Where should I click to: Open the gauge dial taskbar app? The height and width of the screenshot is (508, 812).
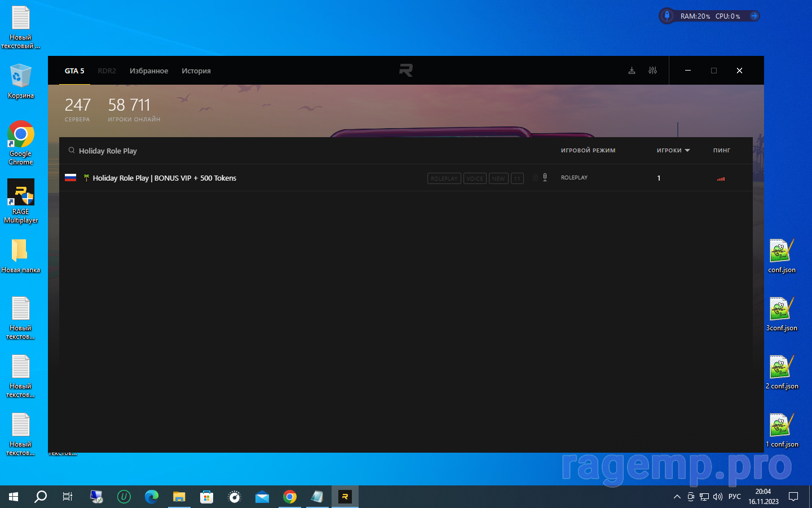235,497
